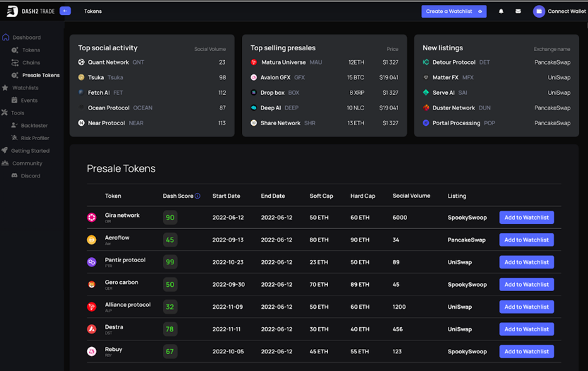
Task: Collapse the sidebar with the blue arrow
Action: tap(64, 11)
